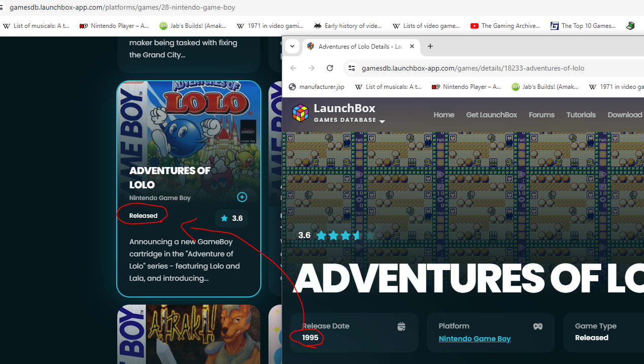Open the ADVENTURES OF LOLO card title
Screen dimensions: 644x364
coord(170,178)
